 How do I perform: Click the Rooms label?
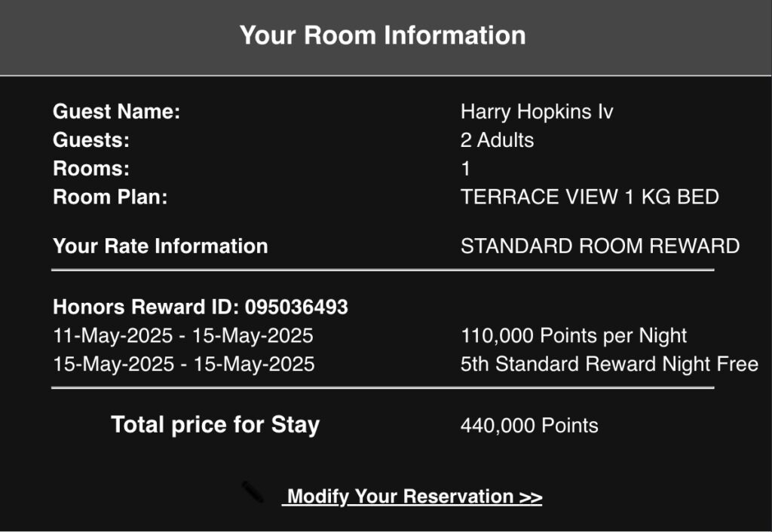pyautogui.click(x=91, y=169)
